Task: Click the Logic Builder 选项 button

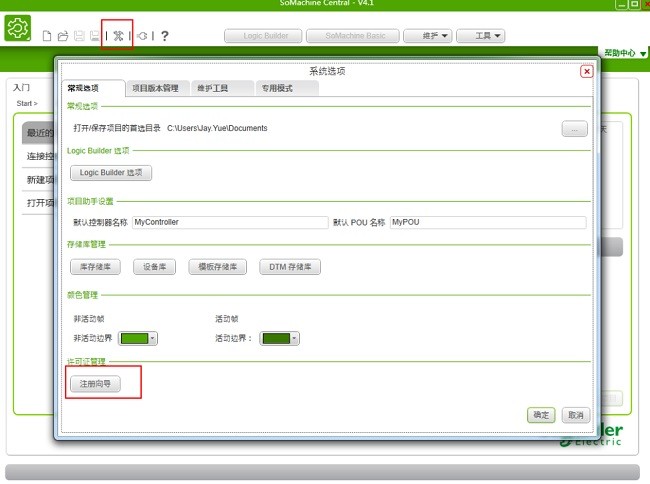Action: click(x=111, y=173)
